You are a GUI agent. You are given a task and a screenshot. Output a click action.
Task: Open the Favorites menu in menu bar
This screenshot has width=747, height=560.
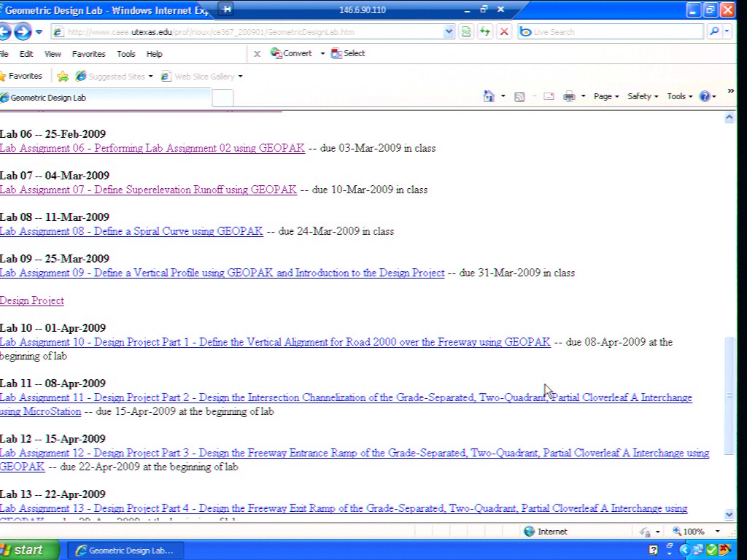coord(88,54)
